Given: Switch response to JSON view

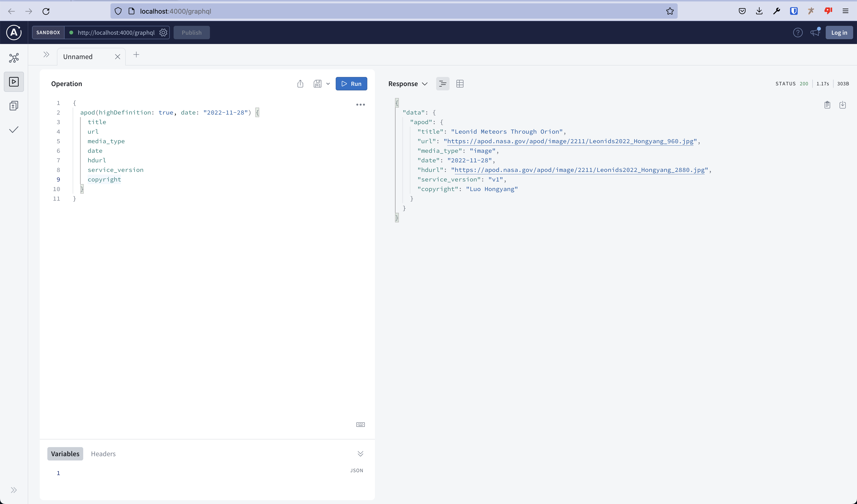Looking at the screenshot, I should (443, 84).
